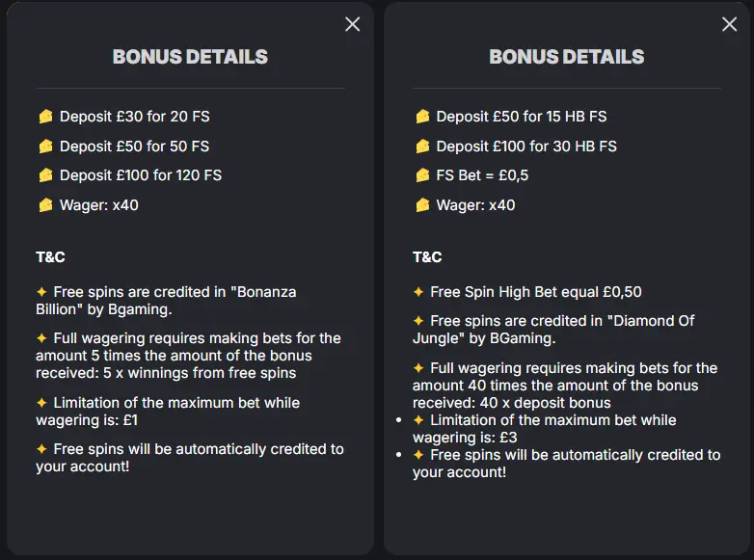Screen dimensions: 754x560
Task: Close the right Bonus Details panel
Action: coord(729,24)
